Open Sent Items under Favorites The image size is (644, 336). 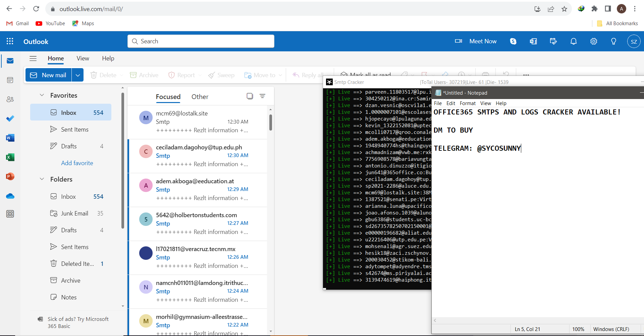[x=71, y=130]
